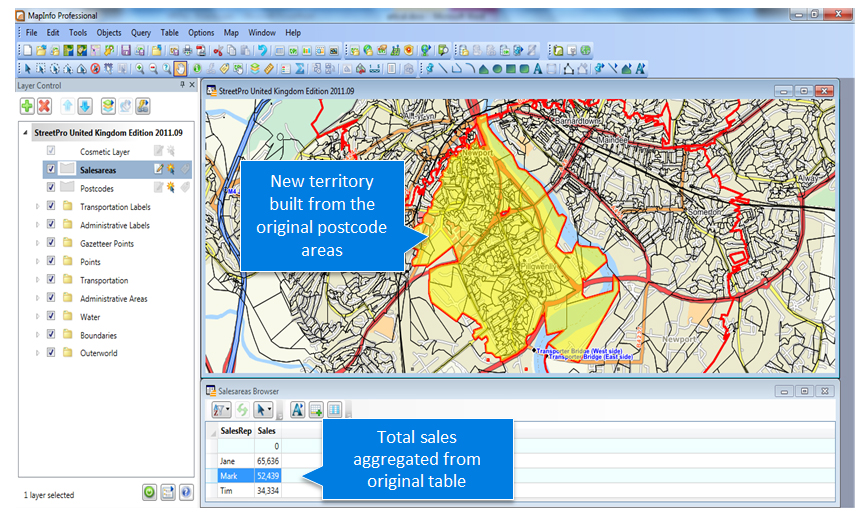Select the Text tool on drawing toolbar
This screenshot has width=868, height=517.
[538, 69]
